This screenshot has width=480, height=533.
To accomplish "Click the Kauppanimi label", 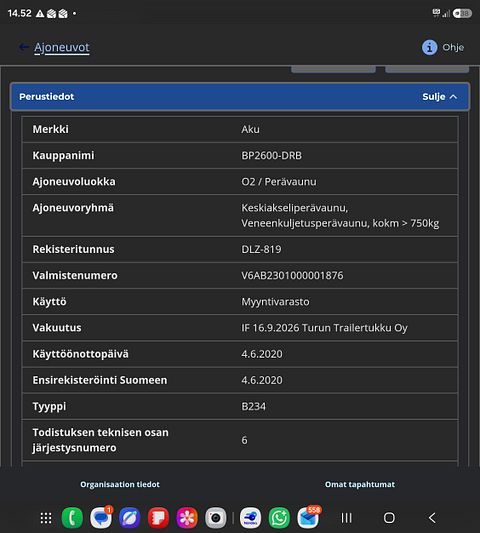I will pos(63,155).
